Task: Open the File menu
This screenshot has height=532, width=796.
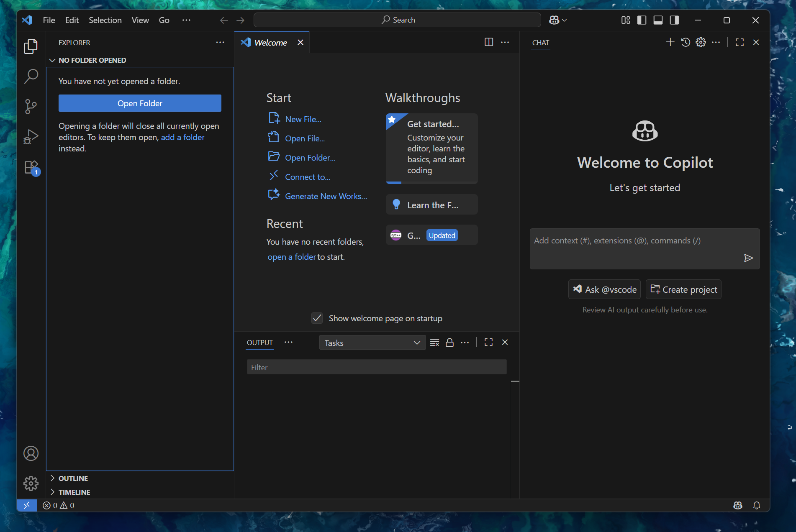Action: click(x=49, y=20)
